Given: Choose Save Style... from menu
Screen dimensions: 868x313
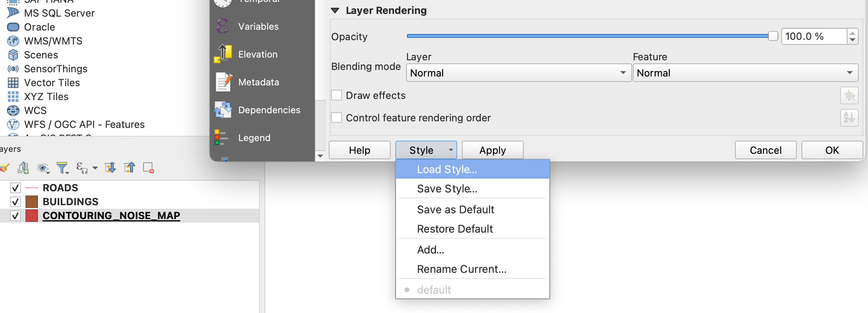Looking at the screenshot, I should [x=472, y=189].
